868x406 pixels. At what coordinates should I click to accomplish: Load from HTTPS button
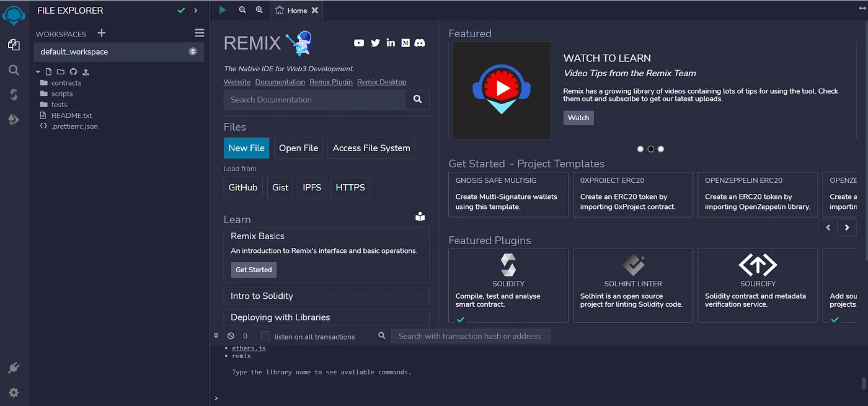(350, 187)
